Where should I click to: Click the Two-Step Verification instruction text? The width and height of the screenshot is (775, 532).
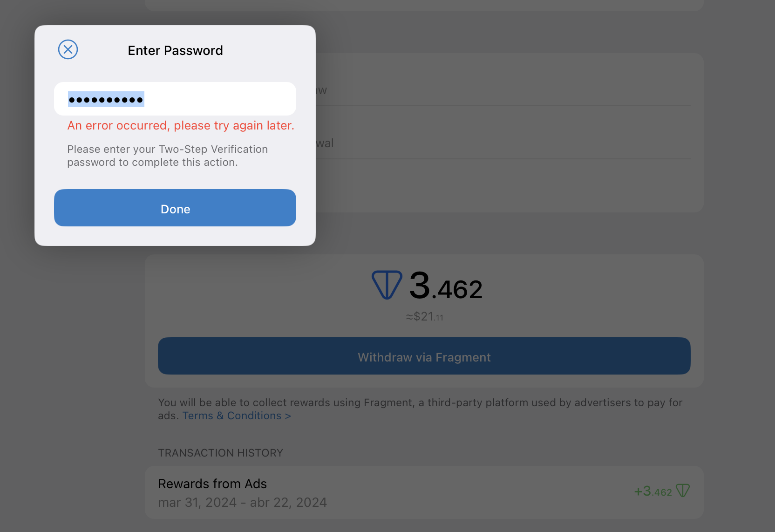[167, 156]
